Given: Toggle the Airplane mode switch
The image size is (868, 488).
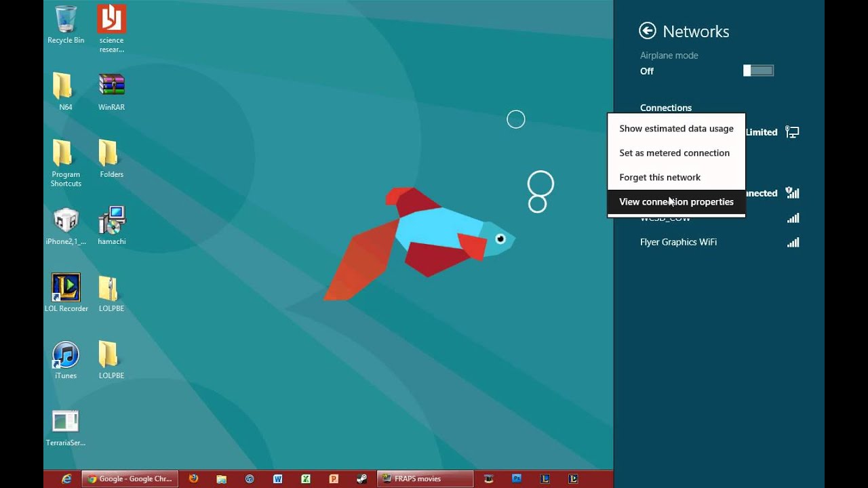Looking at the screenshot, I should coord(758,70).
